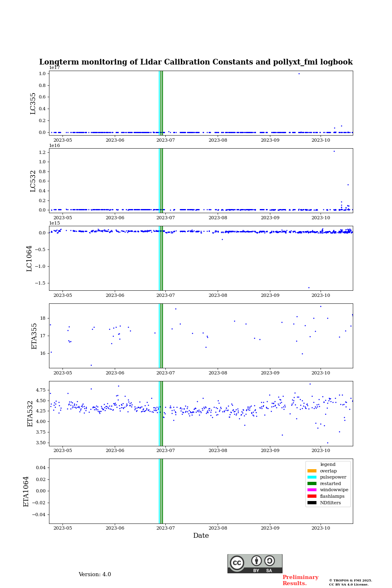Click the cyan pulsepower legend swatch

[x=312, y=477]
